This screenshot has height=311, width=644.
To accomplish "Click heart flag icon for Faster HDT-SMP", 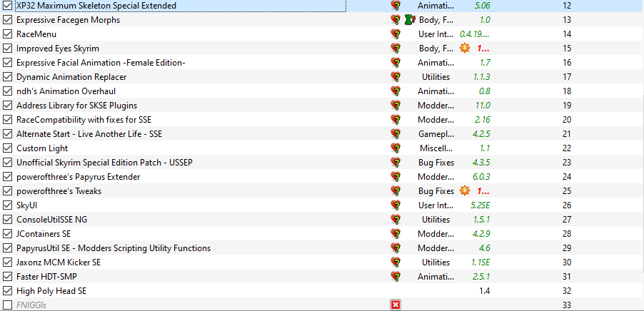I will (x=396, y=277).
